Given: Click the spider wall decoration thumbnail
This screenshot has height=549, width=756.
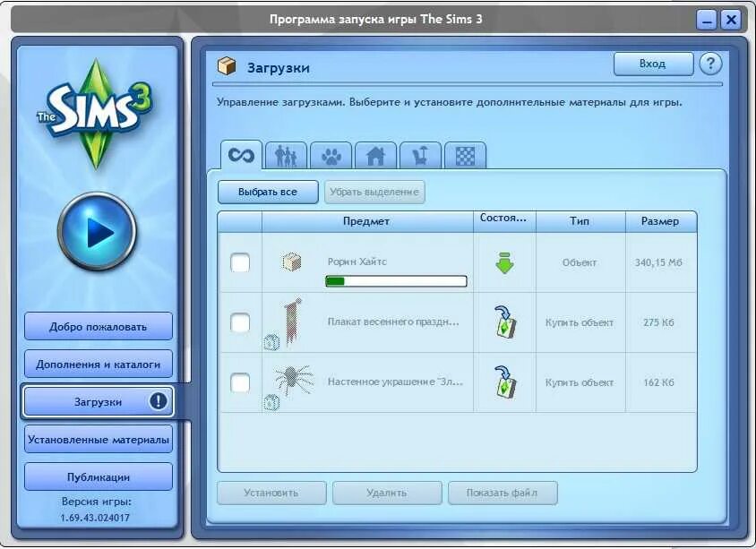Looking at the screenshot, I should (294, 380).
